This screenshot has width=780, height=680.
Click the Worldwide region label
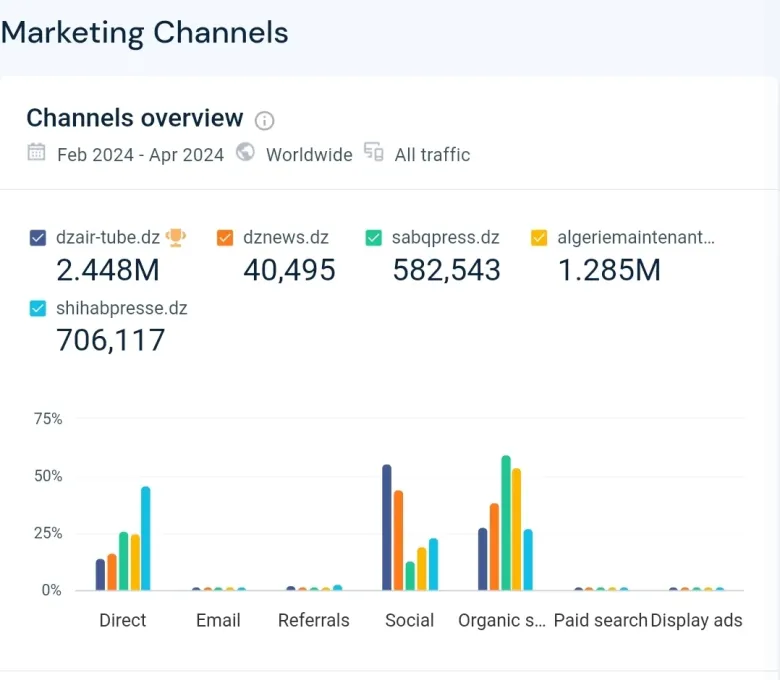[x=309, y=155]
